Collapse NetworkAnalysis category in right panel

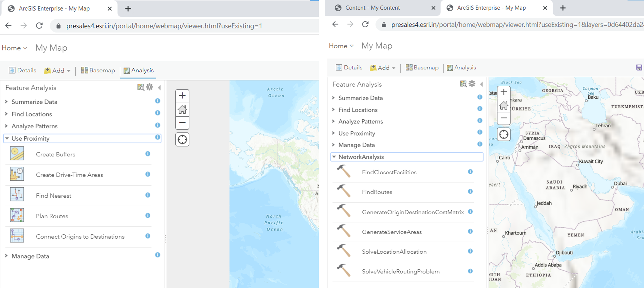click(x=407, y=157)
